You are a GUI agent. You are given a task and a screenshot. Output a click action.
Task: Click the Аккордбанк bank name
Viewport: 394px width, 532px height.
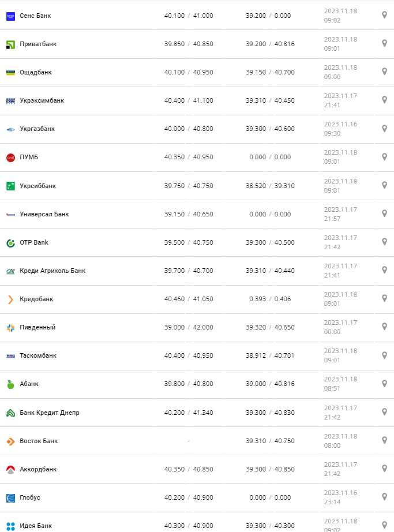(39, 470)
